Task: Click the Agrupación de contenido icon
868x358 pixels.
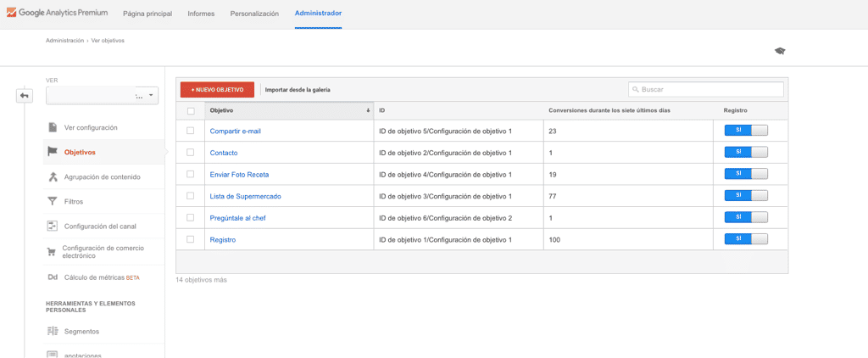Action: [x=53, y=176]
